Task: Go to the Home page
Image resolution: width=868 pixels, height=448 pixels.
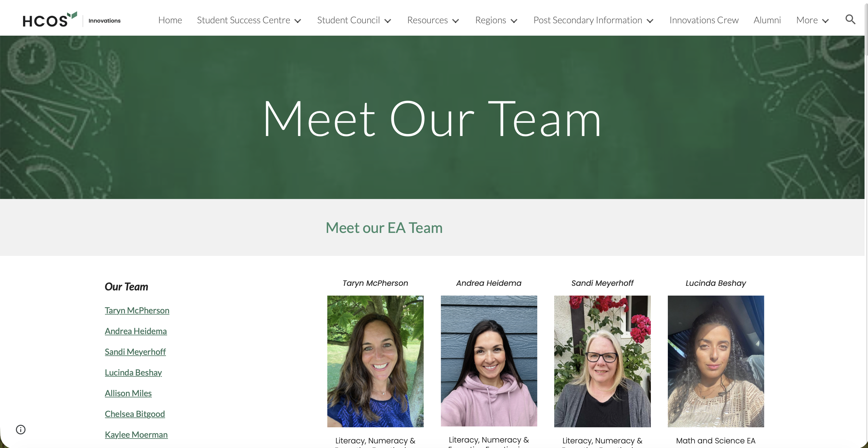Action: pyautogui.click(x=170, y=20)
